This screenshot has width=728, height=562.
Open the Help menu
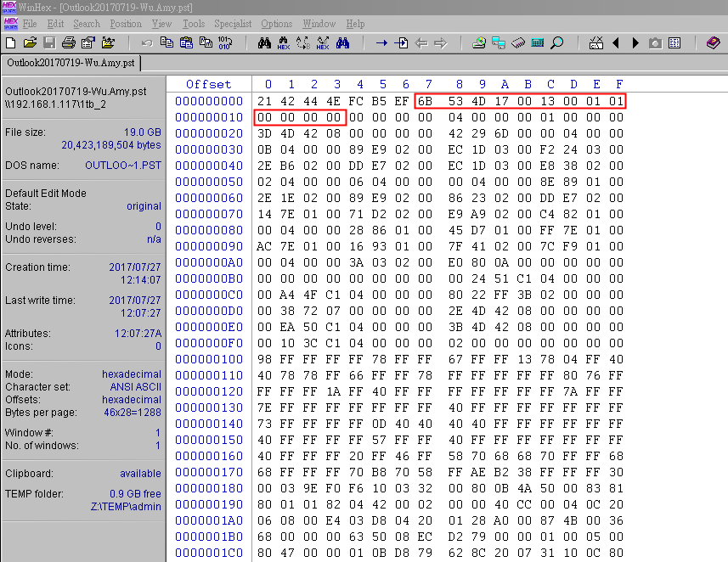(355, 24)
